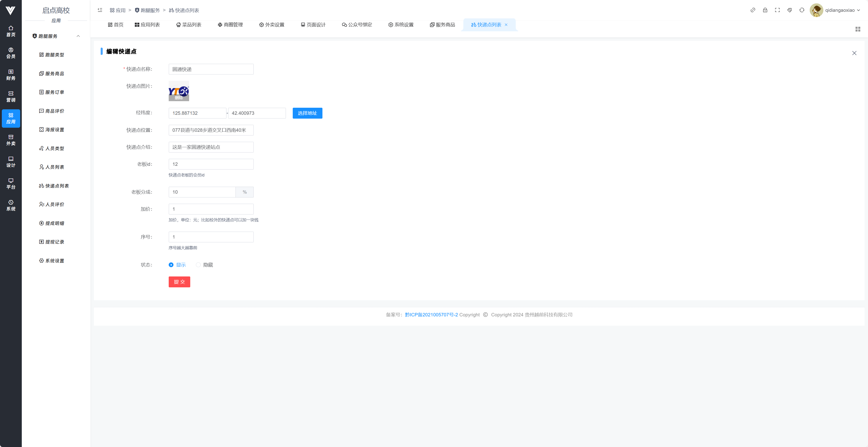Click the 快递点名称 input field
The image size is (868, 447).
(x=211, y=69)
